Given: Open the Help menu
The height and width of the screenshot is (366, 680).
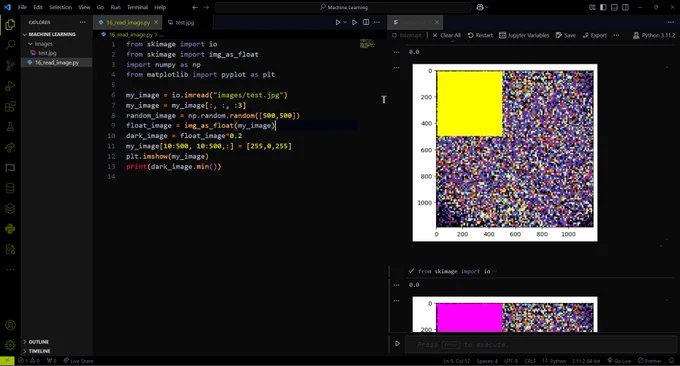Looking at the screenshot, I should pyautogui.click(x=160, y=7).
